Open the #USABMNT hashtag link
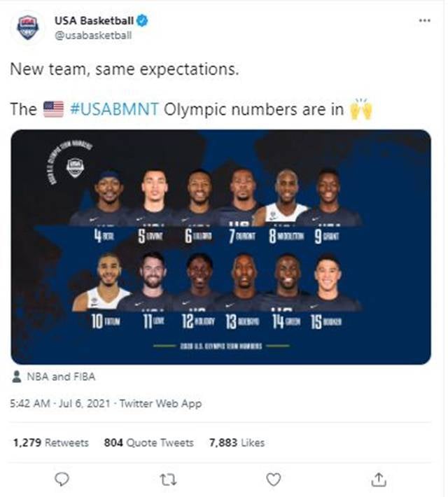The height and width of the screenshot is (497, 448). point(115,109)
